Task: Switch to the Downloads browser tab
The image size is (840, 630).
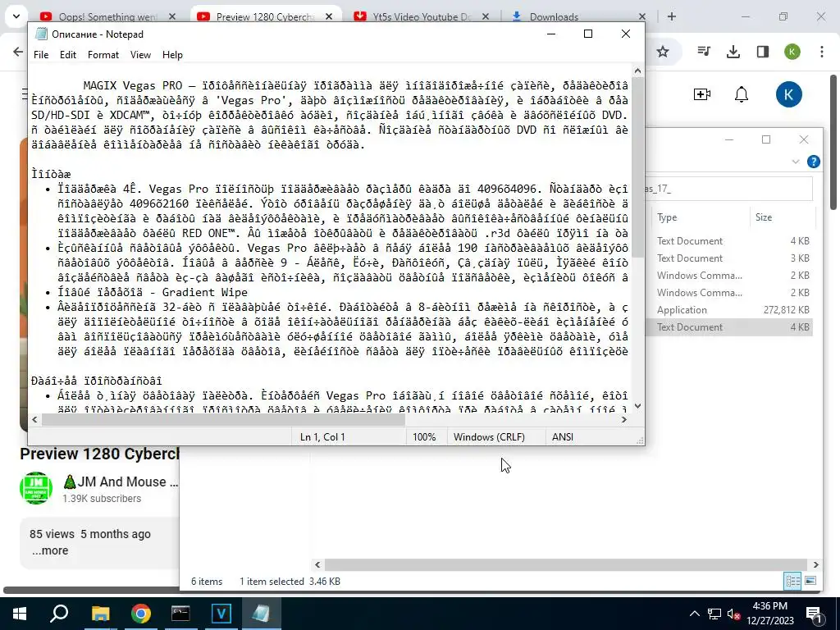Action: tap(554, 16)
